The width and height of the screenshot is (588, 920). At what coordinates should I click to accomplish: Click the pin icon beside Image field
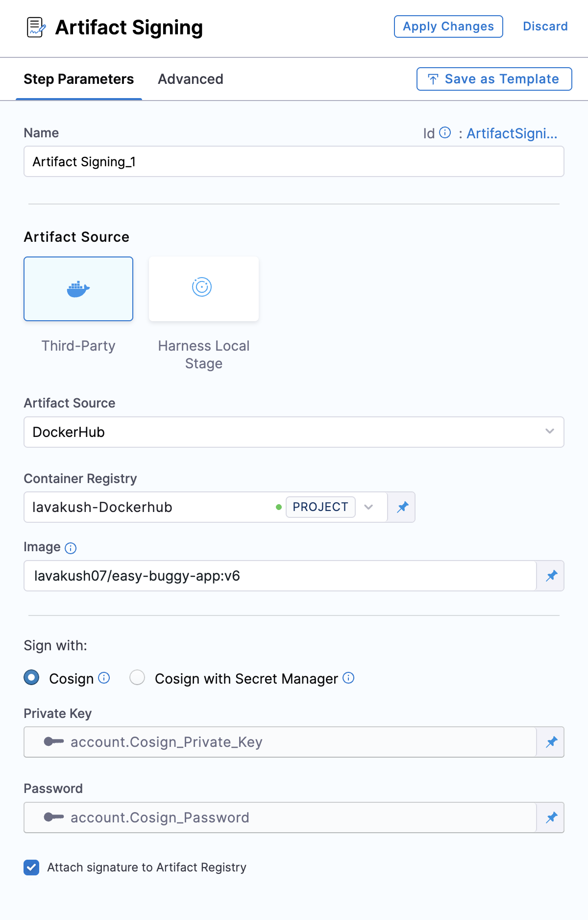pyautogui.click(x=551, y=576)
